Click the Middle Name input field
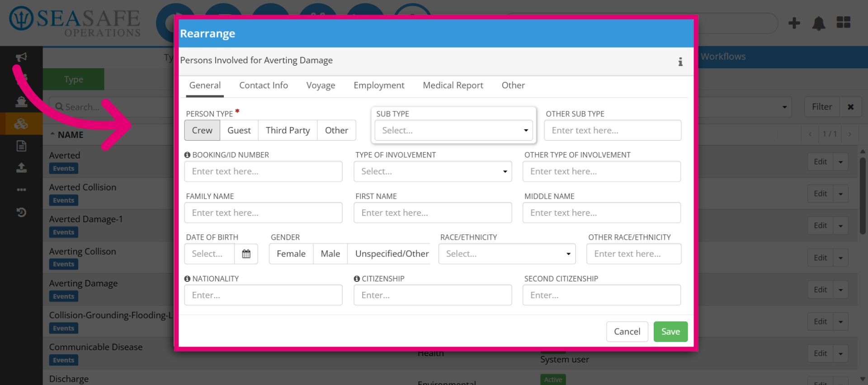 pyautogui.click(x=602, y=213)
